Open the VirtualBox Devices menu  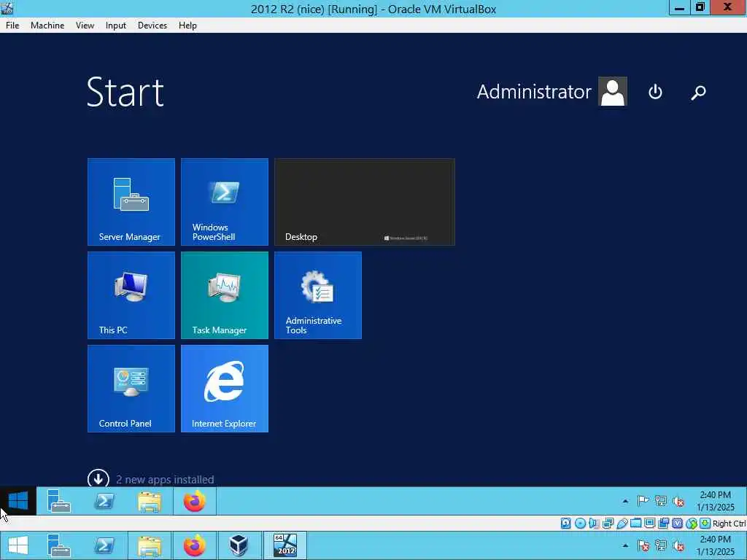click(x=152, y=26)
